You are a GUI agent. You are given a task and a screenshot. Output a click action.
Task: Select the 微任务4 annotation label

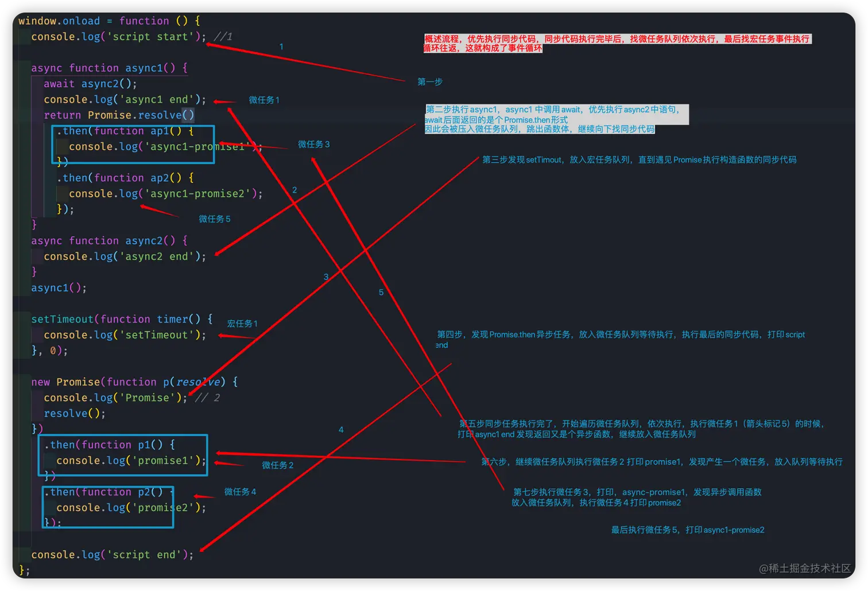click(239, 492)
